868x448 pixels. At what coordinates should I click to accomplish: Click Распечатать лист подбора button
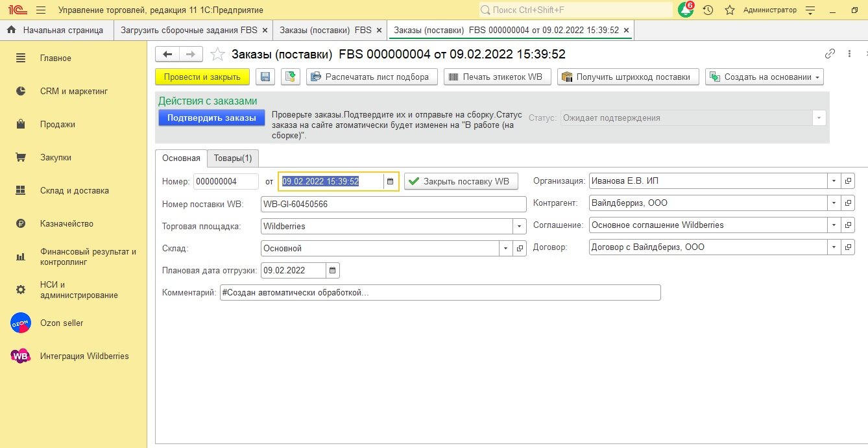[372, 77]
